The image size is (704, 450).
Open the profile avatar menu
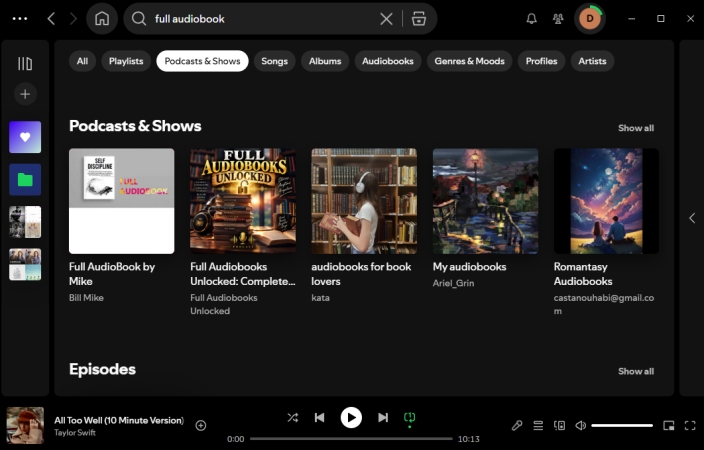tap(590, 18)
